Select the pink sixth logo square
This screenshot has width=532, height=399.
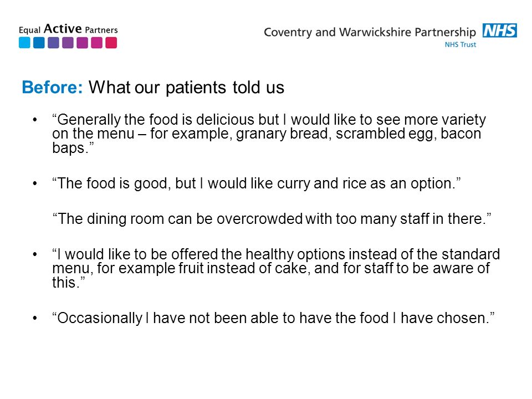[x=96, y=43]
